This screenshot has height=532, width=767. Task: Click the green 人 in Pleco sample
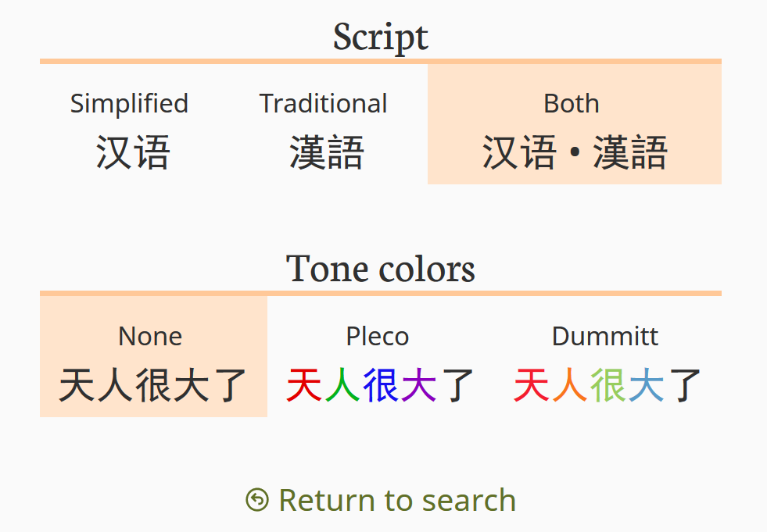point(342,385)
